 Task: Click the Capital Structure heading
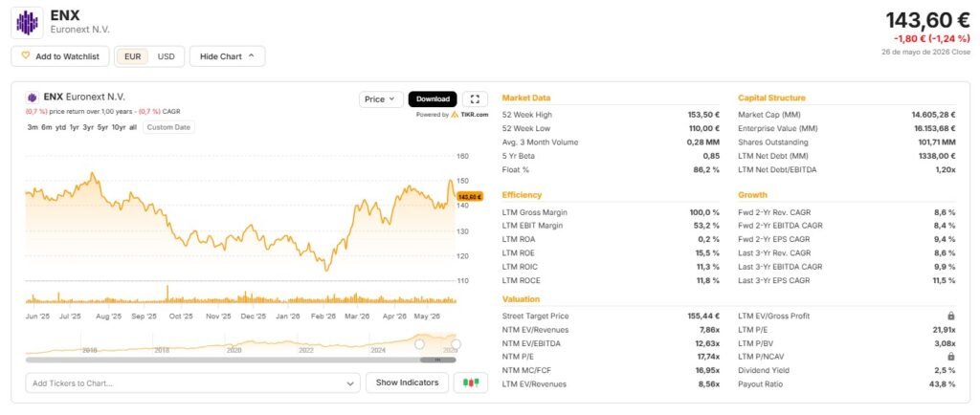(x=771, y=98)
